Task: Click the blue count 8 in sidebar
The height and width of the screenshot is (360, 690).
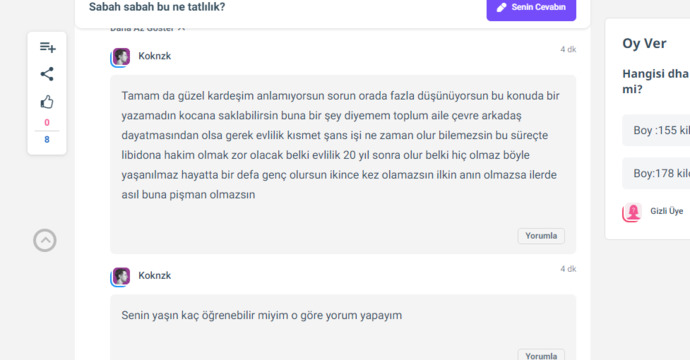Action: point(47,140)
